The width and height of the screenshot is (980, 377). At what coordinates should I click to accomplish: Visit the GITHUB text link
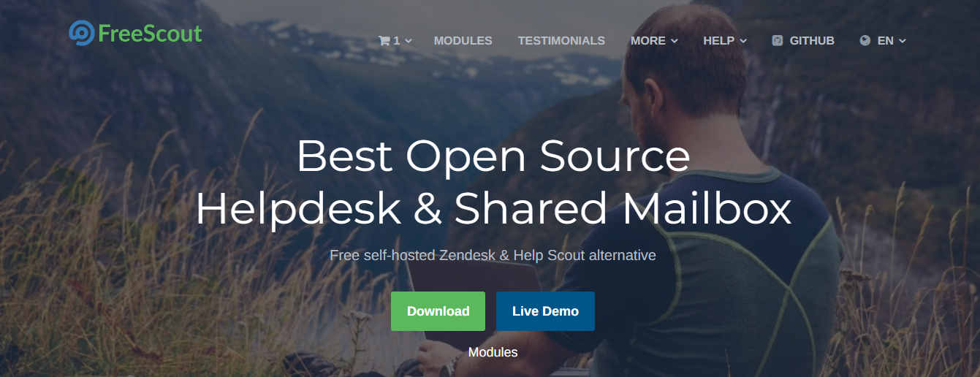[812, 41]
